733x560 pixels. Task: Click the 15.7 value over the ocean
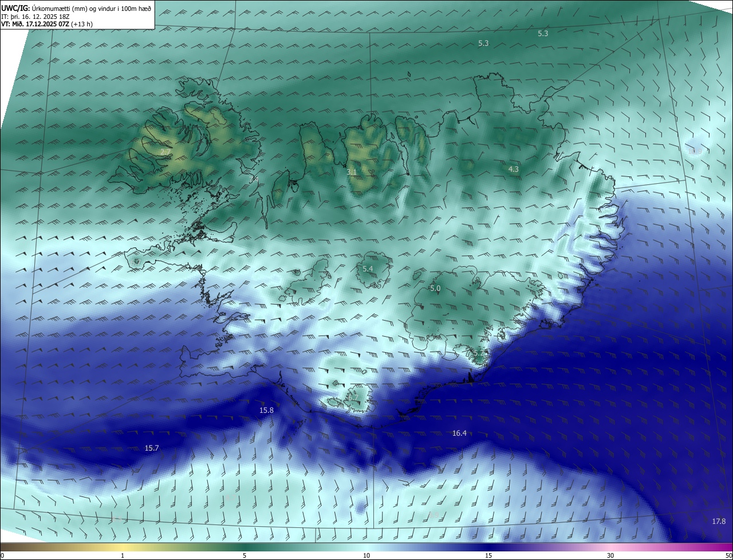click(x=152, y=448)
